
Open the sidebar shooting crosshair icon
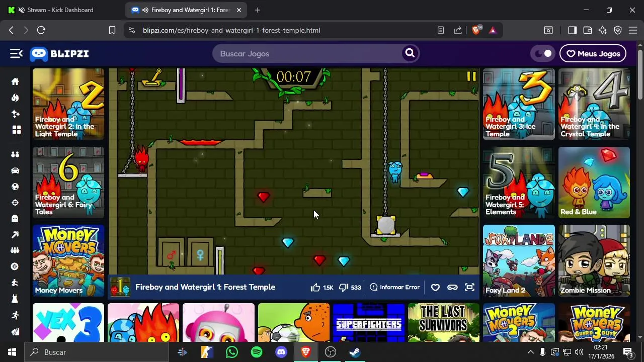pos(15,203)
